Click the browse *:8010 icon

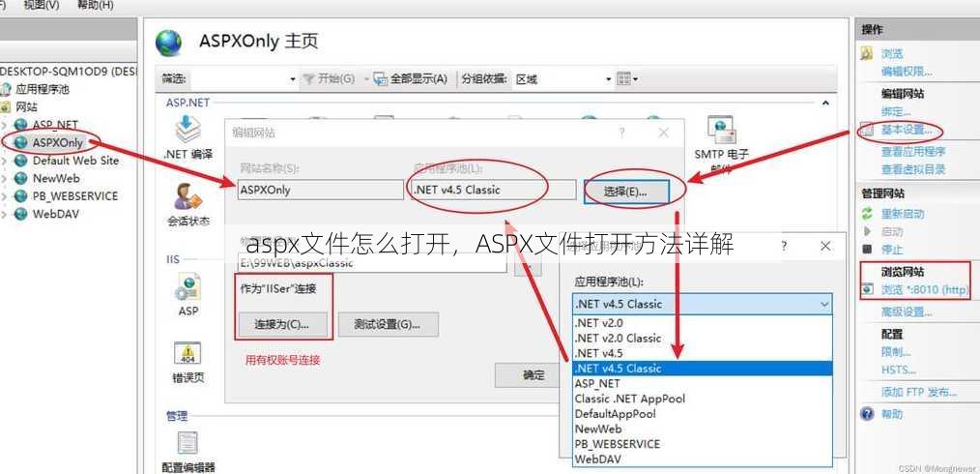coord(867,289)
